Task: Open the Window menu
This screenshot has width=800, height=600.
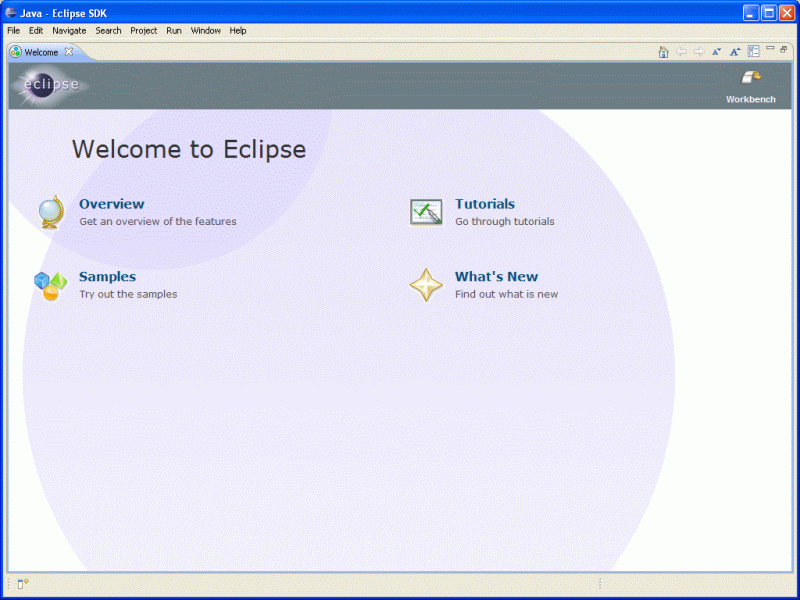Action: [206, 31]
